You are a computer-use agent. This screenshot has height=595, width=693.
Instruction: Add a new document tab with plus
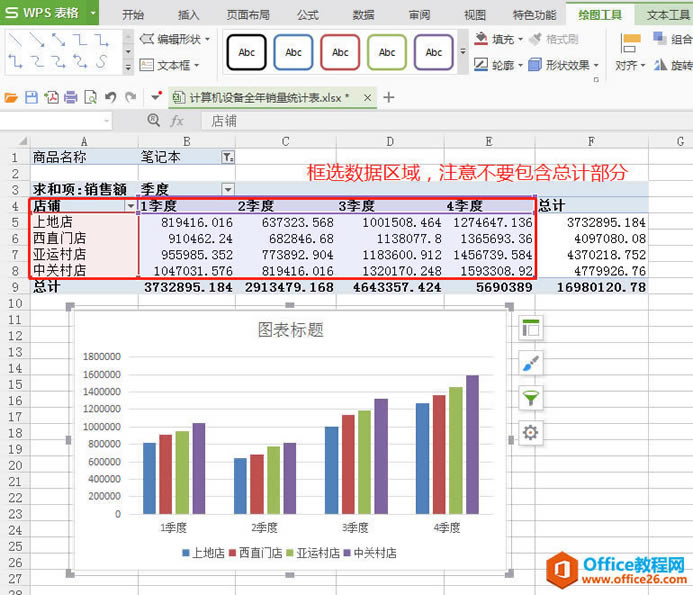pos(389,98)
